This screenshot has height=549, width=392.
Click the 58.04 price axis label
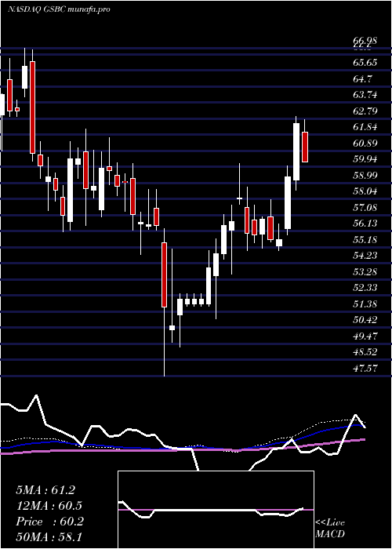click(x=365, y=191)
